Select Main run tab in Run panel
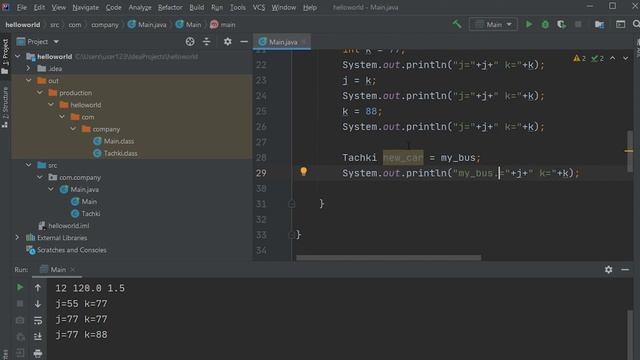 point(58,269)
